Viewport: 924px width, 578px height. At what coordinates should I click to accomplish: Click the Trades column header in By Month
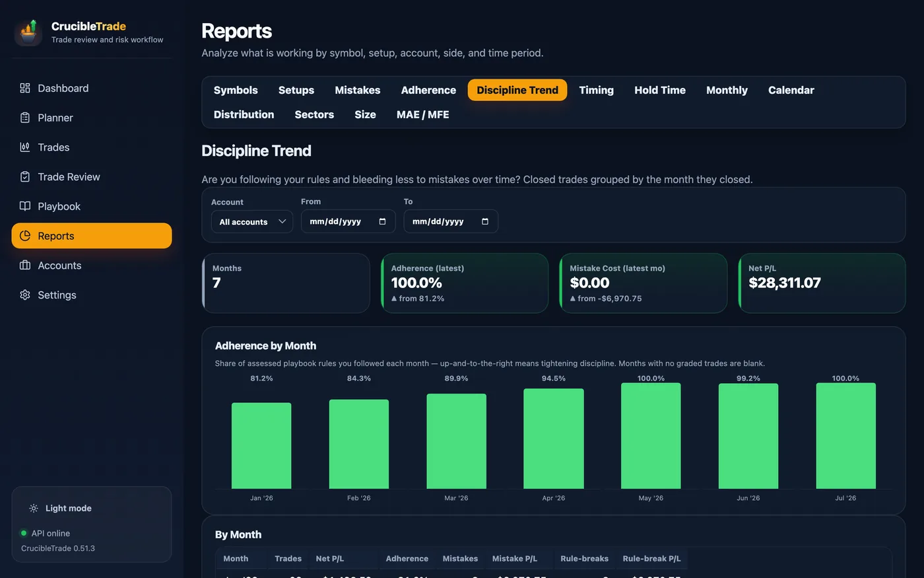[288, 559]
